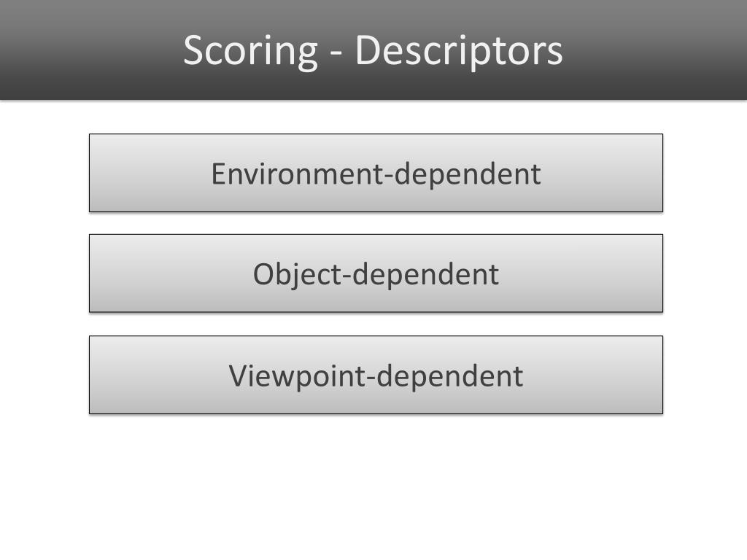Screen dimensions: 747x560
Task: Click the right edge of the Viewpoint-dependent box
Action: pos(662,375)
